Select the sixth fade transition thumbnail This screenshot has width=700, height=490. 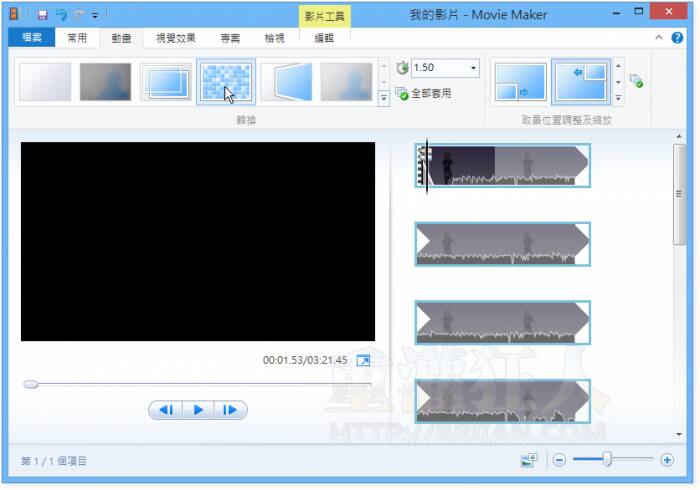coord(346,82)
